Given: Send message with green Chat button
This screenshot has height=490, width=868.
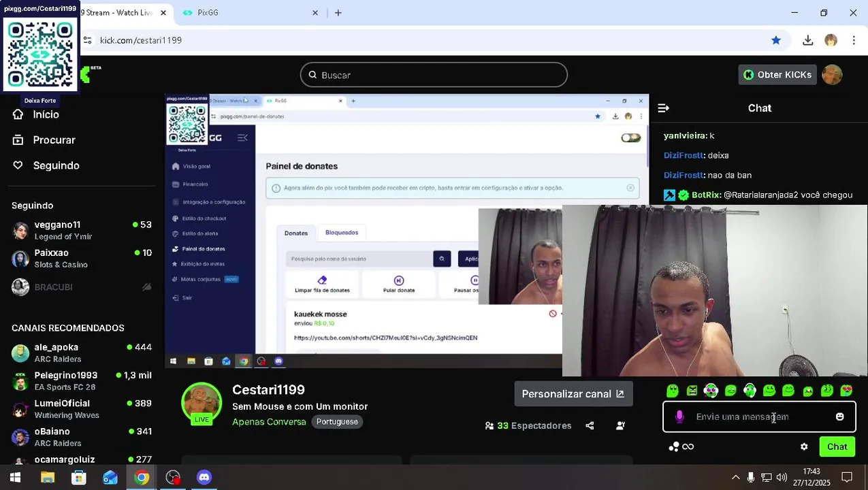Looking at the screenshot, I should pyautogui.click(x=837, y=447).
